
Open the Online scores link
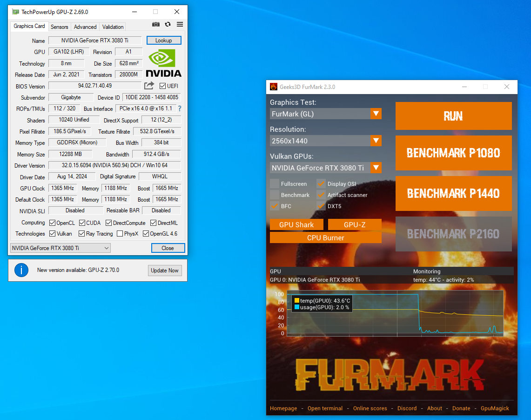370,408
